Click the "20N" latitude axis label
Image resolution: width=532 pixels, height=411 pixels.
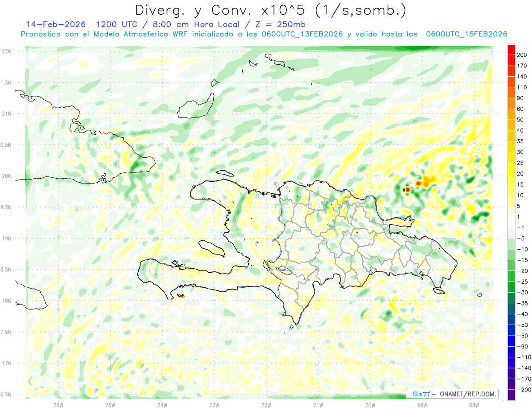point(7,176)
